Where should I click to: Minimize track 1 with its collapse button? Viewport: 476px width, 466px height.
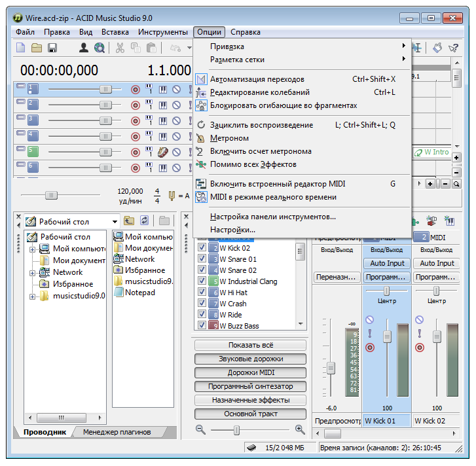(20, 86)
